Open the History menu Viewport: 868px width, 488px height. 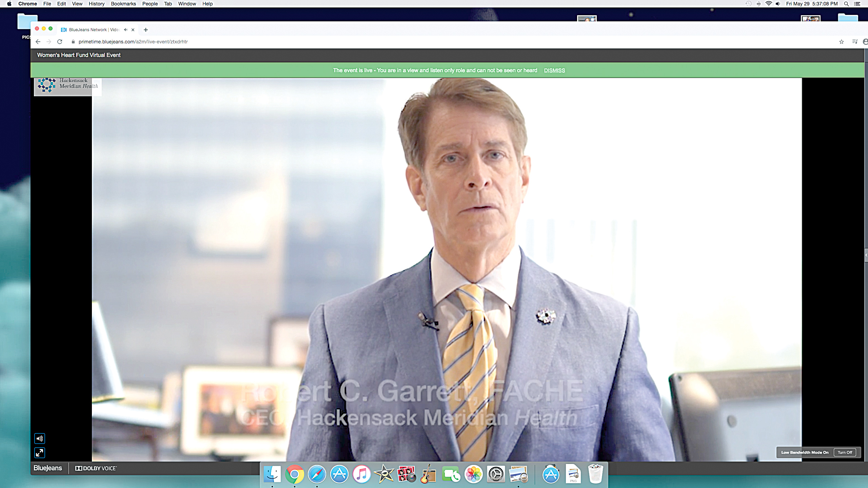(x=97, y=4)
